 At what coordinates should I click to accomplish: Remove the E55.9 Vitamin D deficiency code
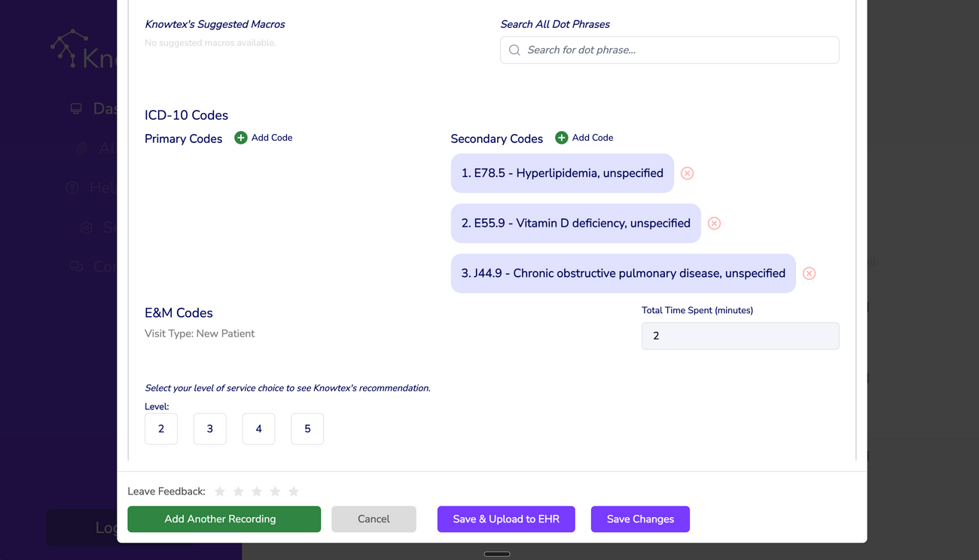(x=714, y=223)
